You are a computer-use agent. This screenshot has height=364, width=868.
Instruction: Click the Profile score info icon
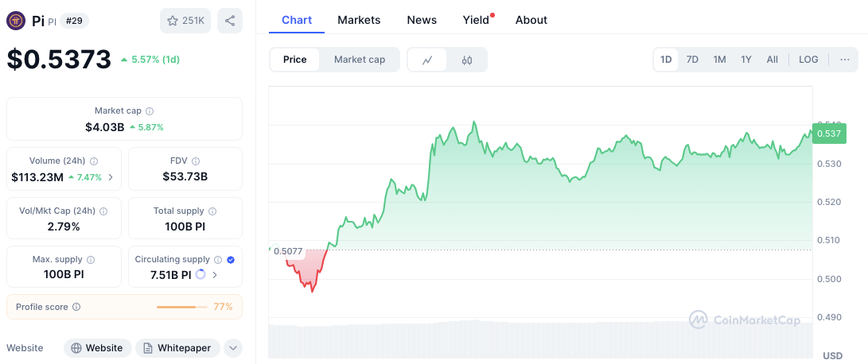coord(76,307)
